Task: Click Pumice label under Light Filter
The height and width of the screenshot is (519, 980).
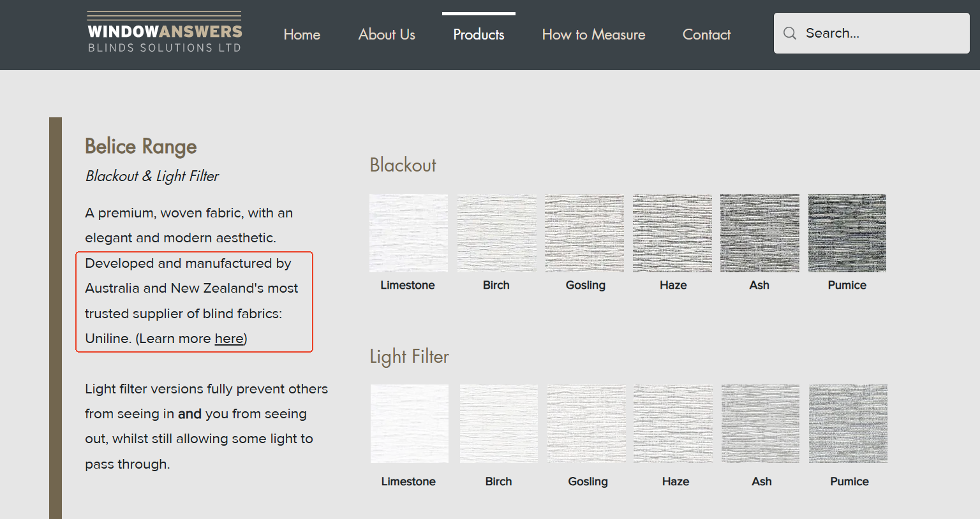Action: [850, 481]
